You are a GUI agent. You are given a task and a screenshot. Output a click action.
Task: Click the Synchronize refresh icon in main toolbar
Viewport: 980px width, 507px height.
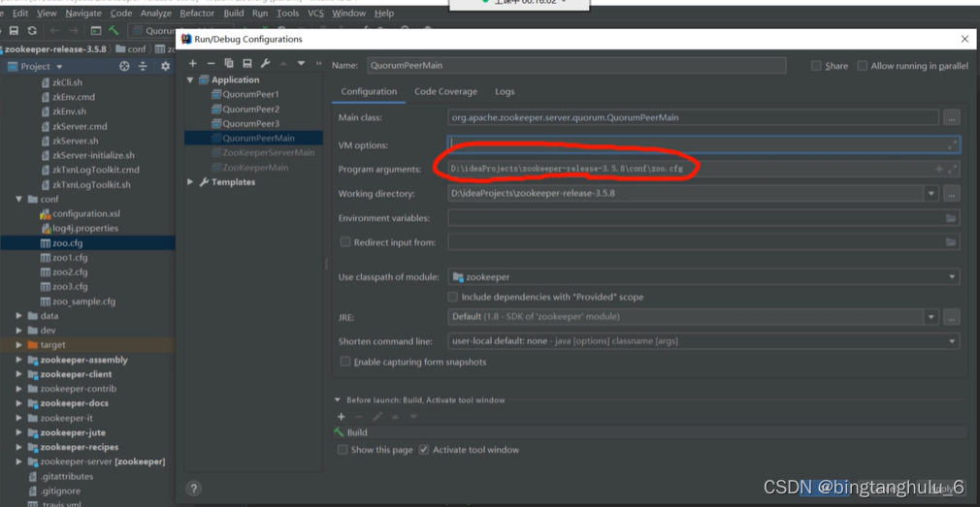32,31
